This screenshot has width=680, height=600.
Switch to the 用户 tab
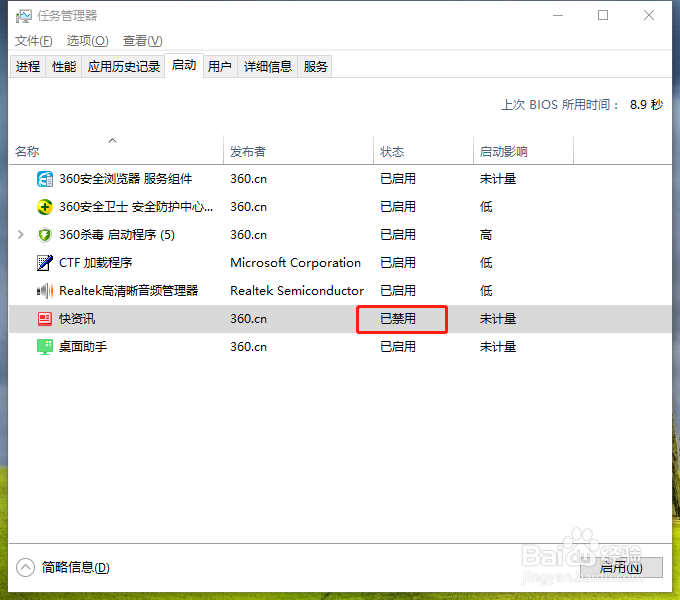pyautogui.click(x=219, y=66)
